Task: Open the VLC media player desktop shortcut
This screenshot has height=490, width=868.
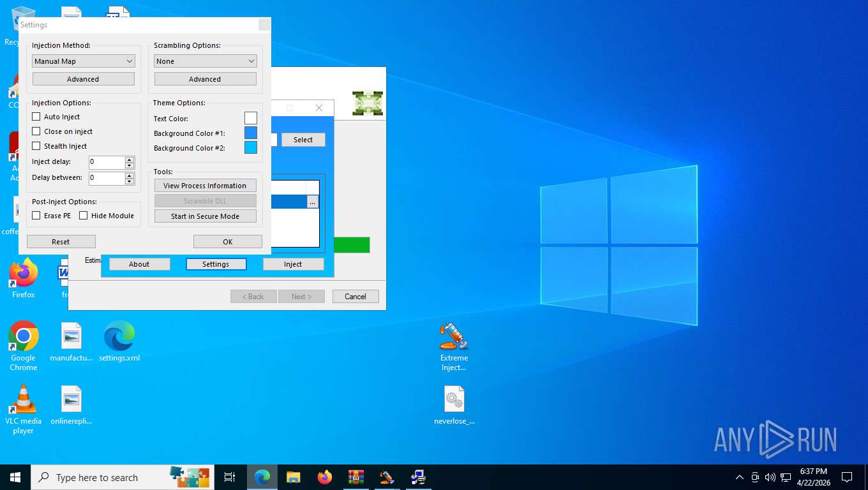Action: [x=24, y=410]
